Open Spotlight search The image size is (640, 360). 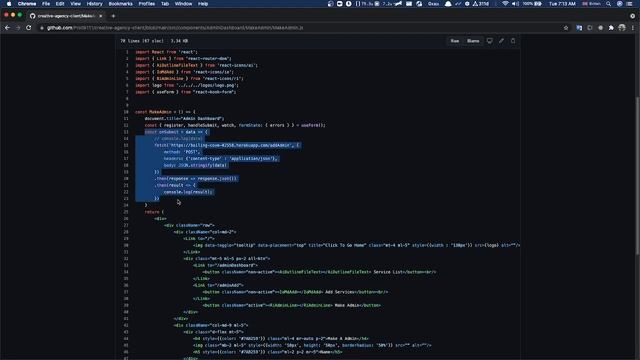[x=609, y=4]
